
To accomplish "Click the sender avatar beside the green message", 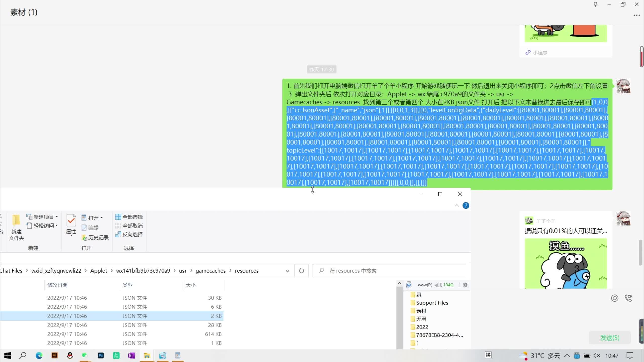I will (x=623, y=86).
